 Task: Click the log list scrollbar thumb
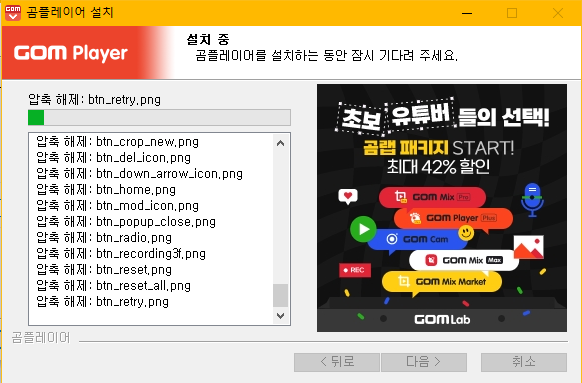click(281, 295)
